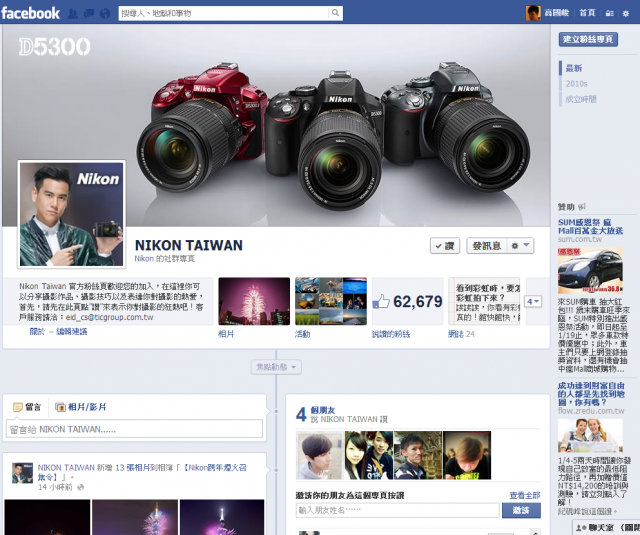Open middle fireworks photo in post

135,517
